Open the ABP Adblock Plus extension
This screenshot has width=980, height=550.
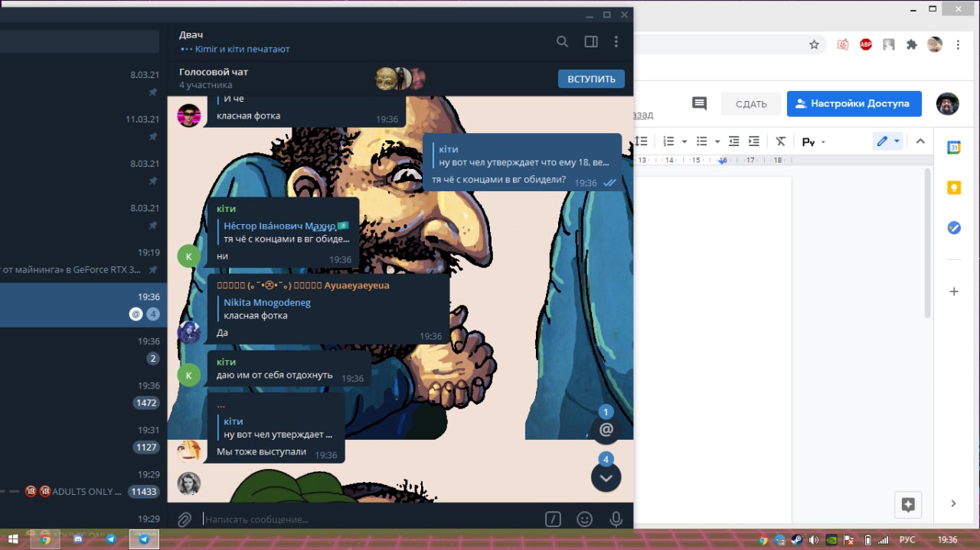(866, 45)
